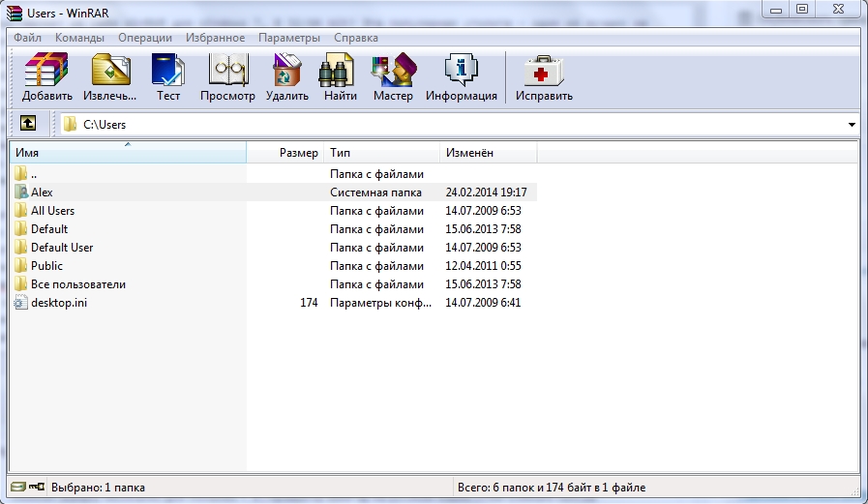Screen dimensions: 868x504
Task: Click the Удалить (Delete) toolbar icon
Action: pyautogui.click(x=286, y=69)
